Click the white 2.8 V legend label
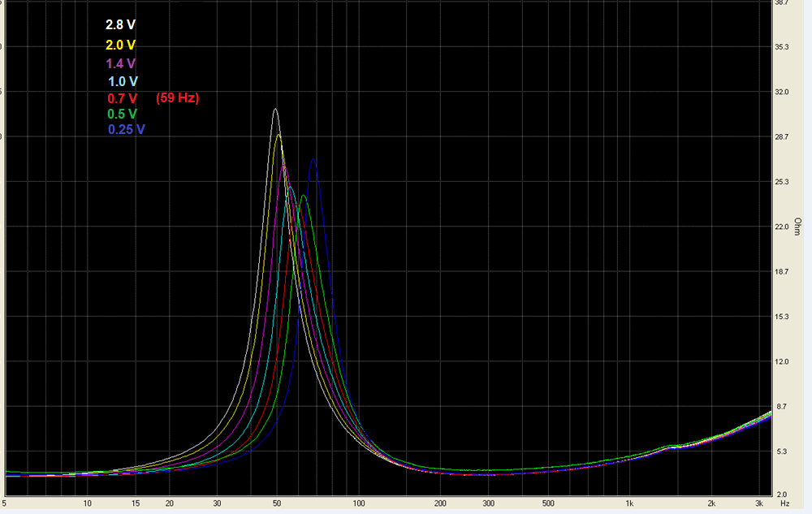The width and height of the screenshot is (812, 514). click(121, 25)
